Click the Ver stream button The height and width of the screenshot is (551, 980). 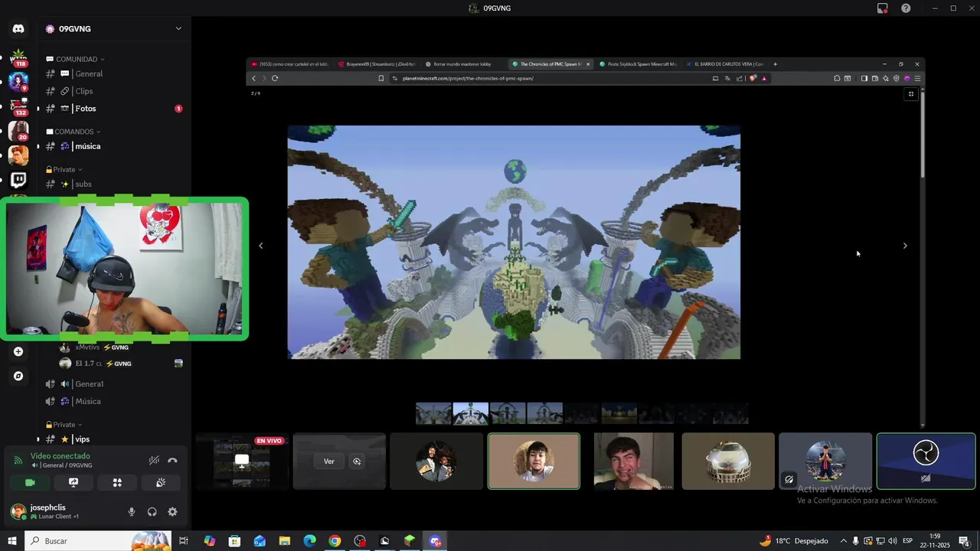click(328, 461)
